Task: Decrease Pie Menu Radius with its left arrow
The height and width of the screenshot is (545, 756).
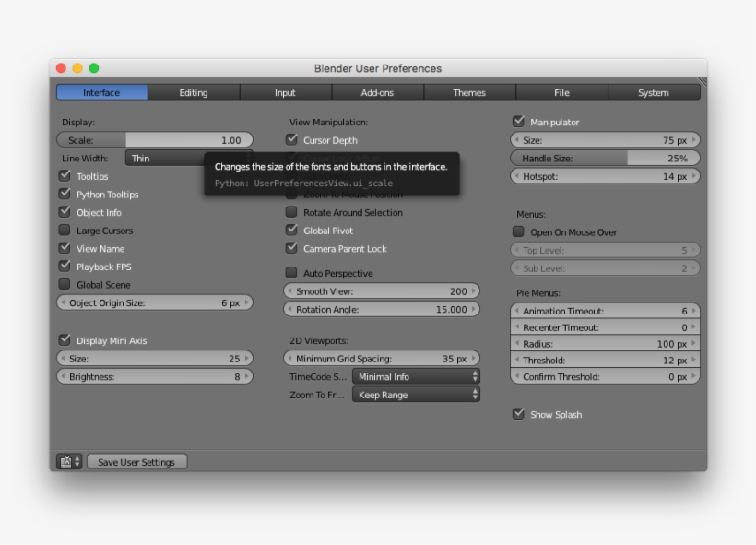Action: click(x=517, y=343)
